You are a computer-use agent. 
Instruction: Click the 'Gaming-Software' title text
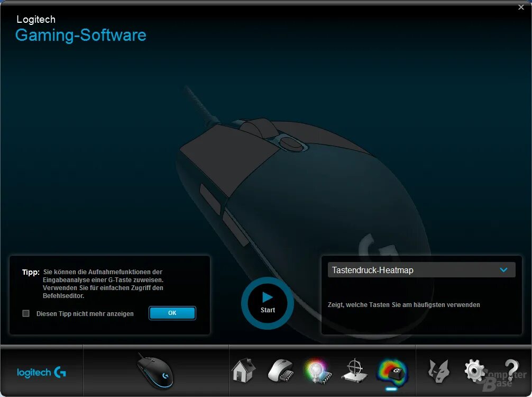(81, 35)
